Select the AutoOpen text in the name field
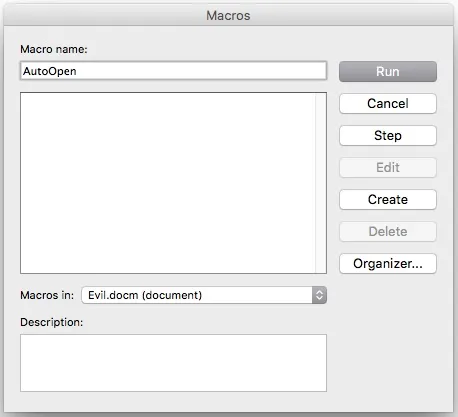The width and height of the screenshot is (458, 417). point(50,71)
